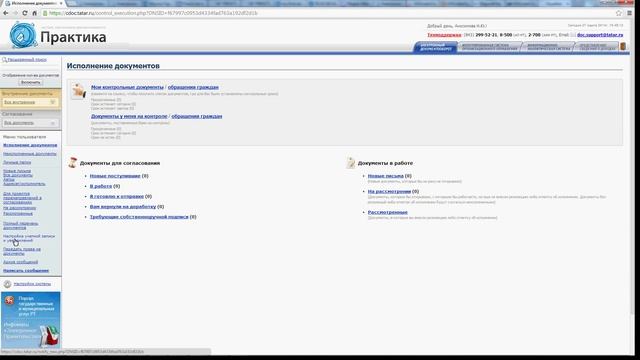Image resolution: width=640 pixels, height=360 pixels.
Task: Close the current browser tab
Action: point(61,3)
